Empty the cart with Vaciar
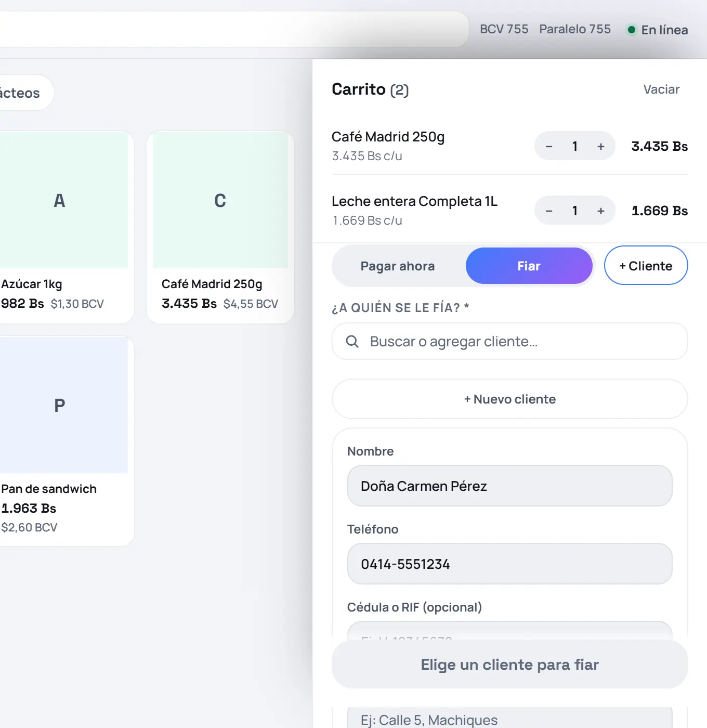 tap(661, 89)
